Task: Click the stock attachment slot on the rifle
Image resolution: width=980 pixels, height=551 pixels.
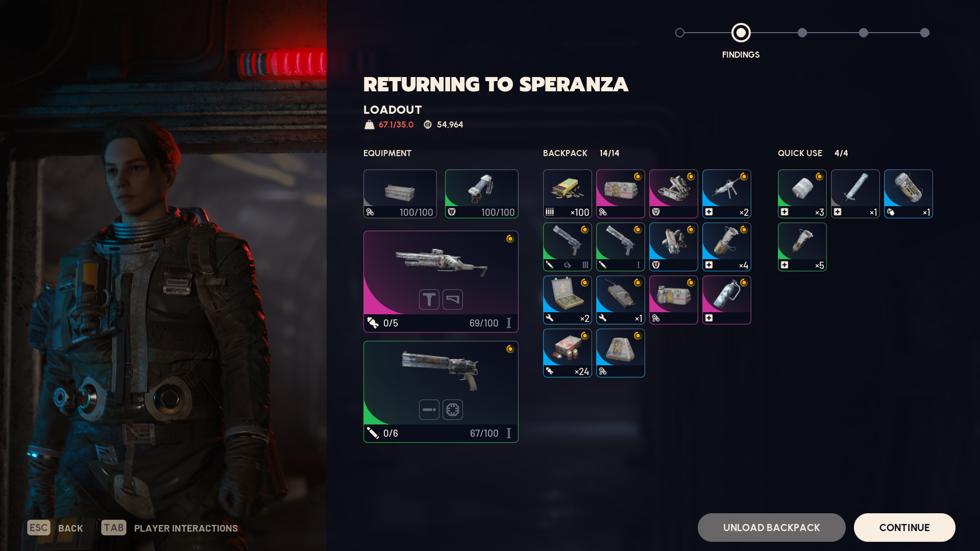Action: [453, 299]
